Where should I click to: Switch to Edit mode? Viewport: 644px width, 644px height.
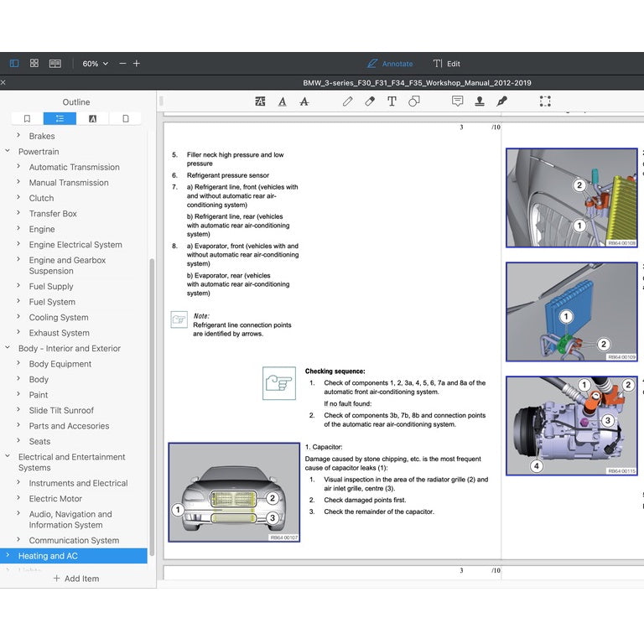click(447, 64)
